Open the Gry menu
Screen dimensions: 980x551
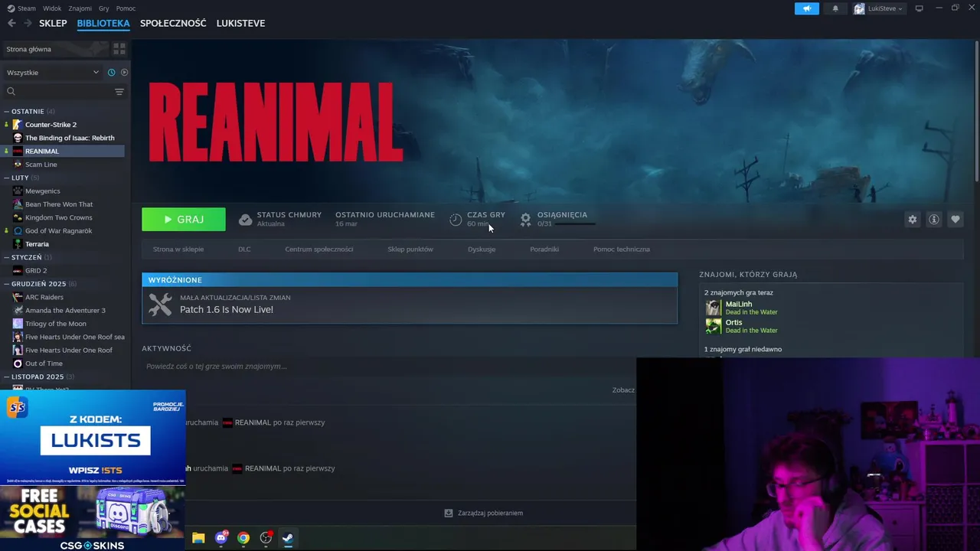pos(104,8)
